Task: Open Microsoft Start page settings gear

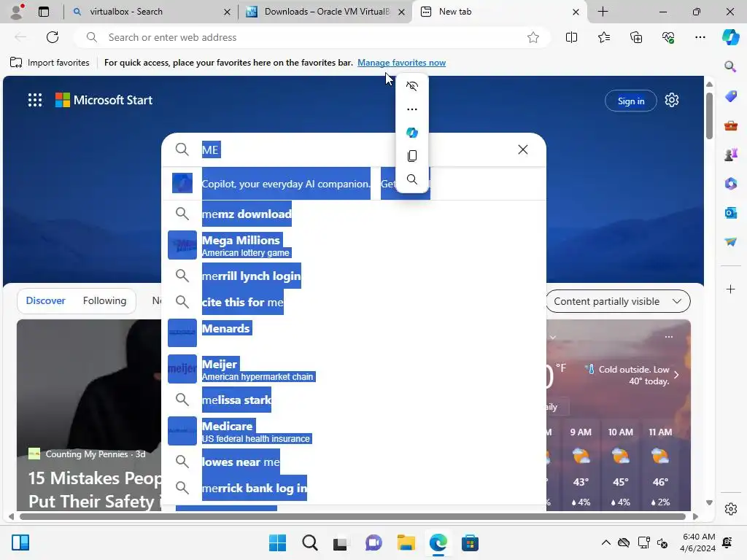Action: pos(672,100)
